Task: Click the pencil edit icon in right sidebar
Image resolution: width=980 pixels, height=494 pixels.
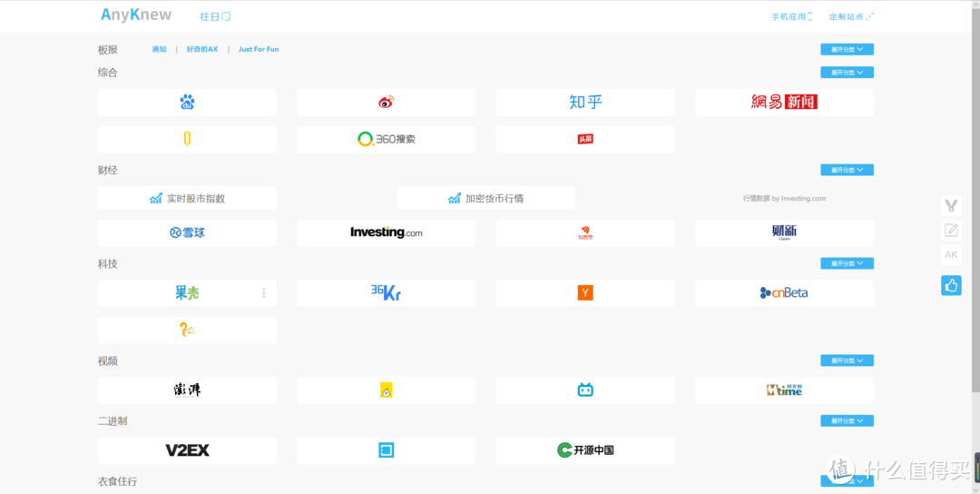Action: [x=951, y=230]
